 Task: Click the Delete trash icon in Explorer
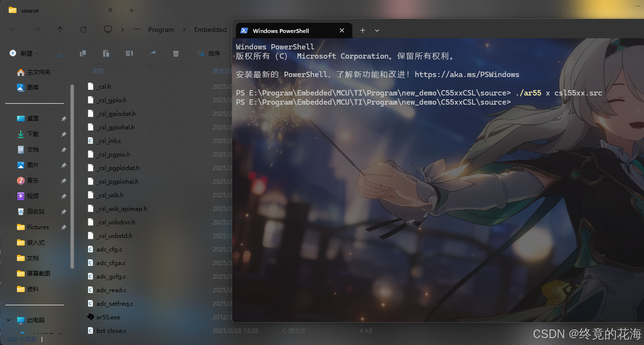click(176, 53)
